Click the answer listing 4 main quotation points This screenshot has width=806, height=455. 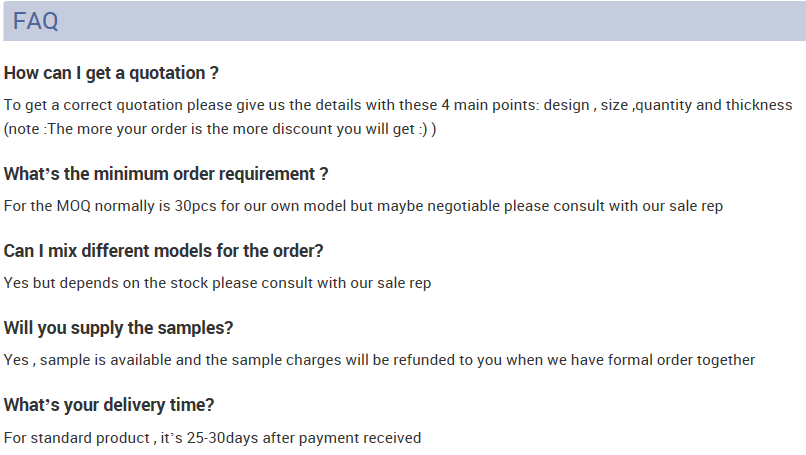tap(398, 105)
